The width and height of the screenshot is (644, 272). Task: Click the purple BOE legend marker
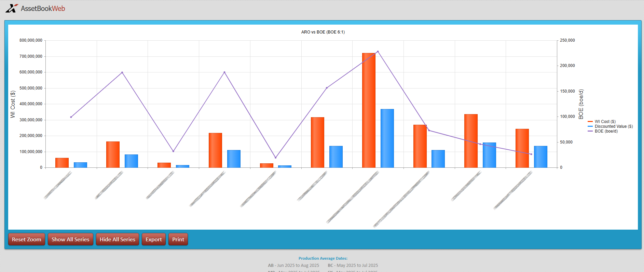tap(590, 131)
